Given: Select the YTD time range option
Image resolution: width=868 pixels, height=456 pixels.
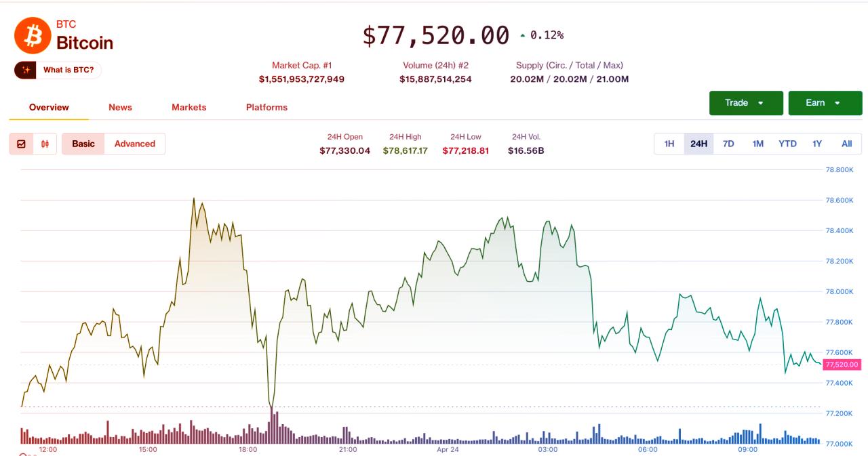Looking at the screenshot, I should click(787, 144).
